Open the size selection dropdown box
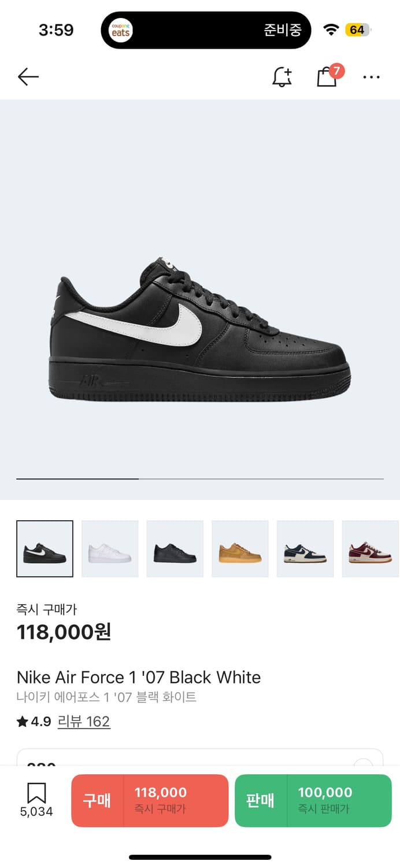This screenshot has height=868, width=400. [x=200, y=758]
